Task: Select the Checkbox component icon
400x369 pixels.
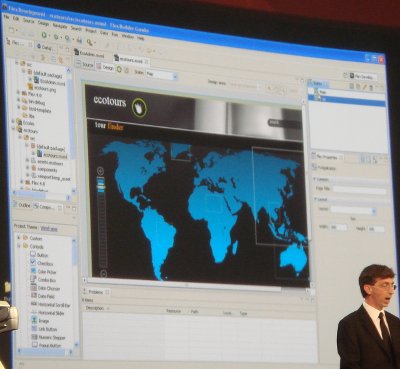Action: (x=33, y=262)
